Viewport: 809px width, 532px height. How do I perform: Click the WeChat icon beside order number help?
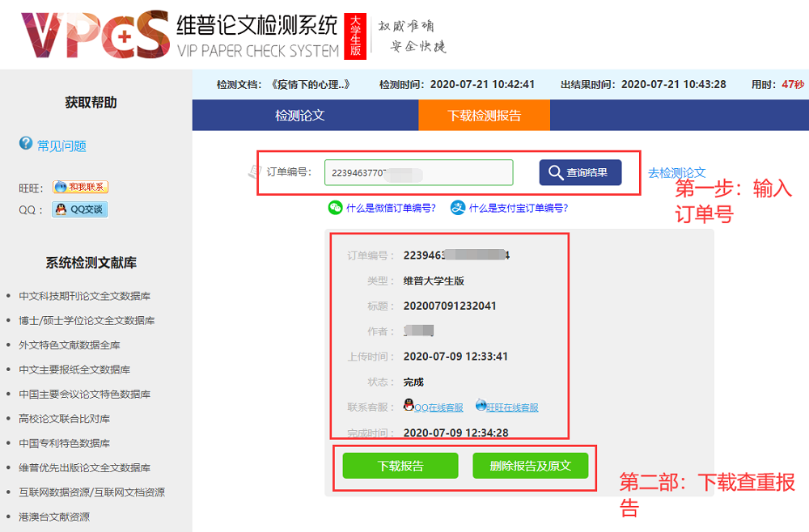point(336,208)
